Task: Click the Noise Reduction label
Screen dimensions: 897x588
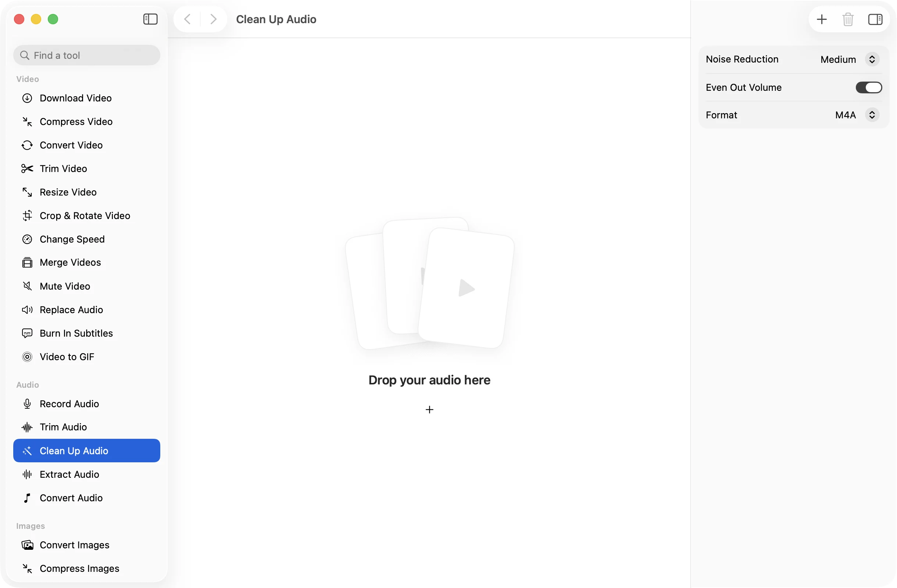Action: point(742,60)
